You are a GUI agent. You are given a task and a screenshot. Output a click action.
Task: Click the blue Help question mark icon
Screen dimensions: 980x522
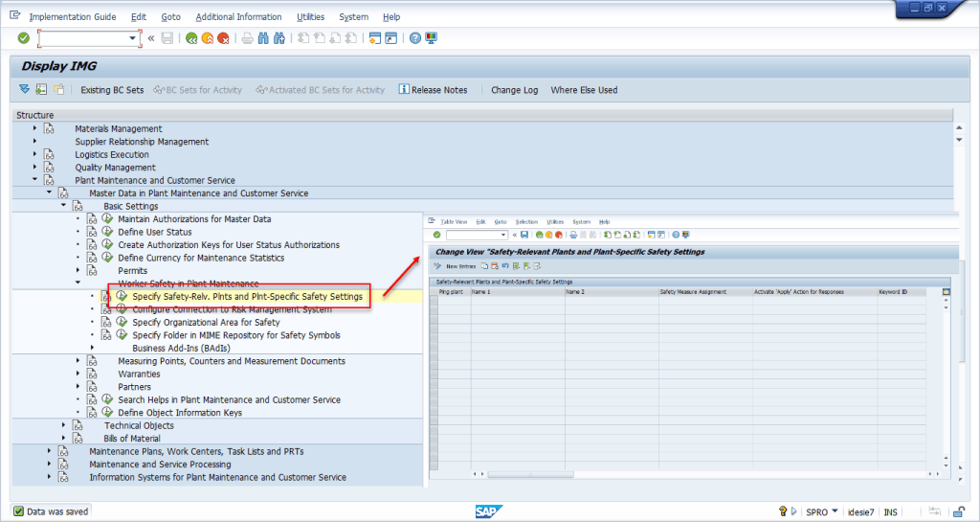coord(415,38)
